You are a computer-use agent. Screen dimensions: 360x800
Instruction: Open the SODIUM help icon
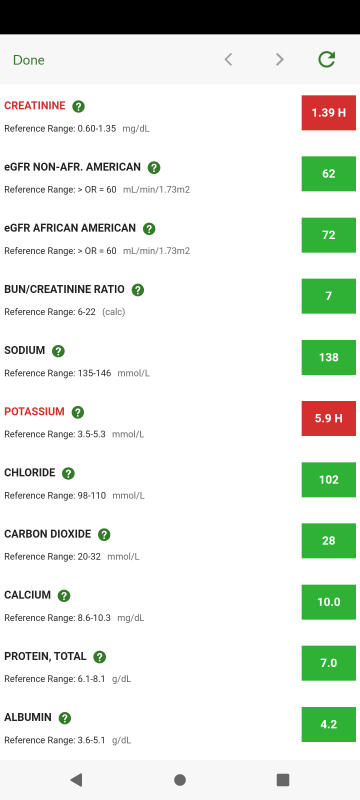pos(58,351)
